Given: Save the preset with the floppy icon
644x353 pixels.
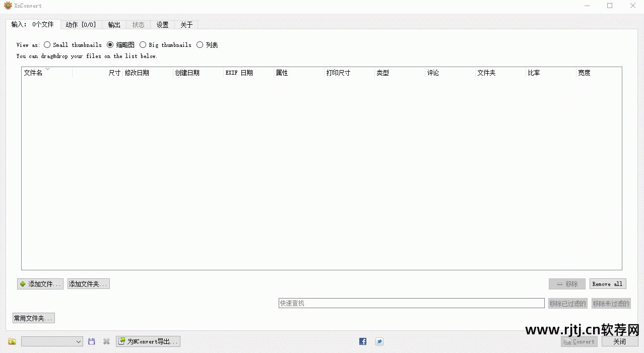Looking at the screenshot, I should [91, 341].
